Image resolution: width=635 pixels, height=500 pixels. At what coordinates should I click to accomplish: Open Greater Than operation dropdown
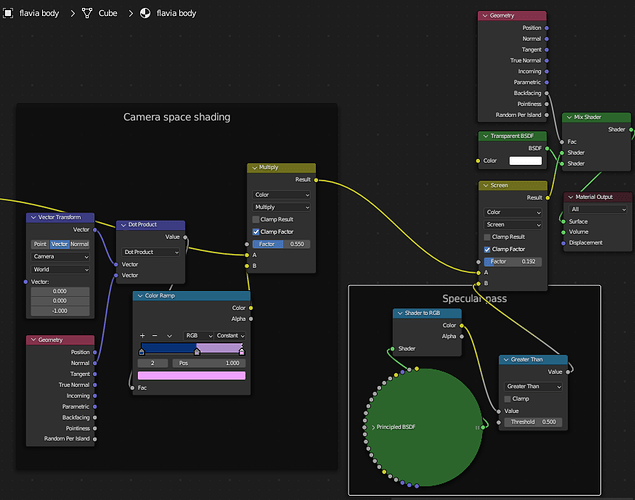(533, 387)
